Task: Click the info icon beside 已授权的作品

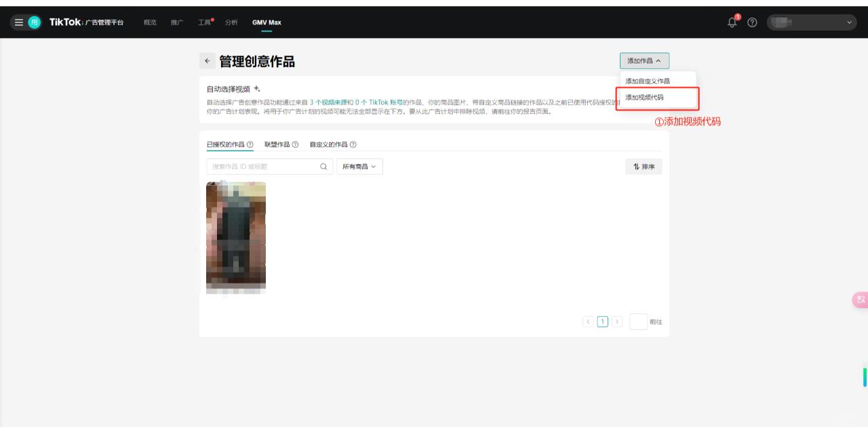Action: coord(250,144)
